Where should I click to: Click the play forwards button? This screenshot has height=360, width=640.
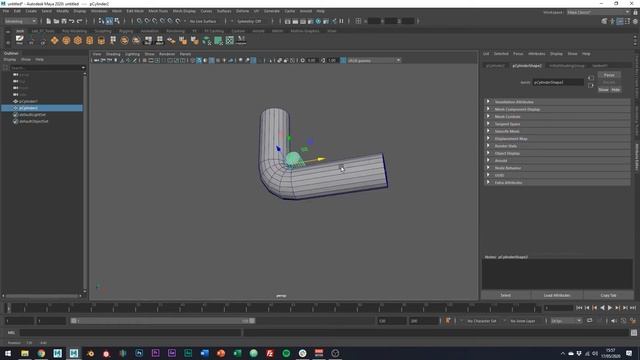[610, 308]
